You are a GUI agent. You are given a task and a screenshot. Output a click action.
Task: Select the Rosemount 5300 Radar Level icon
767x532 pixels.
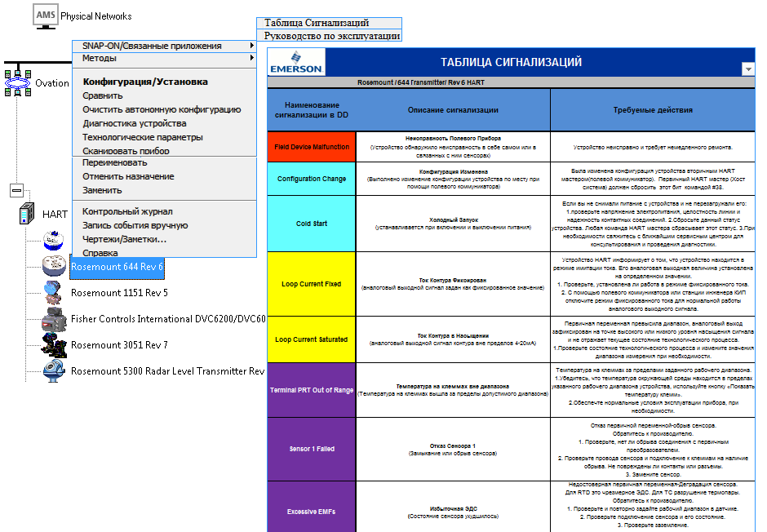point(53,371)
